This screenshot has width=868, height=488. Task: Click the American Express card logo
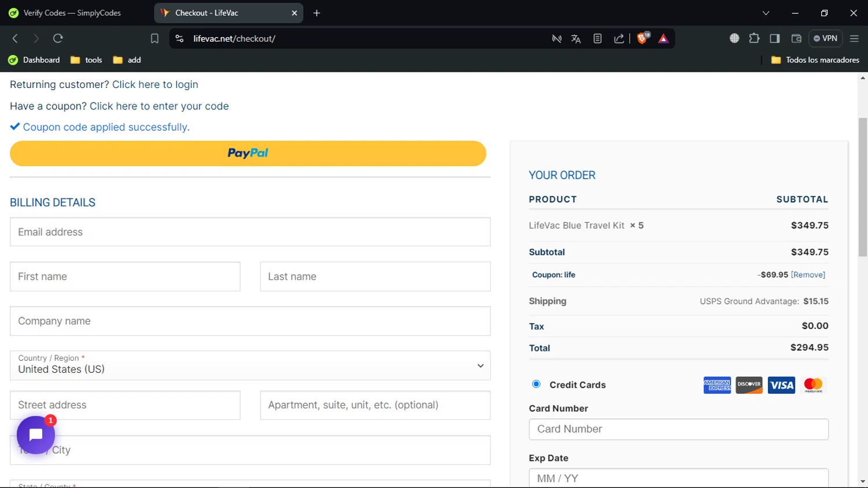click(717, 385)
